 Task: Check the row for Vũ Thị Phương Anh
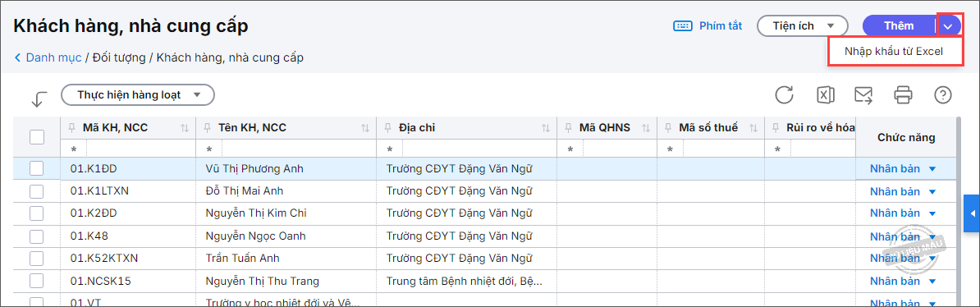coord(37,168)
